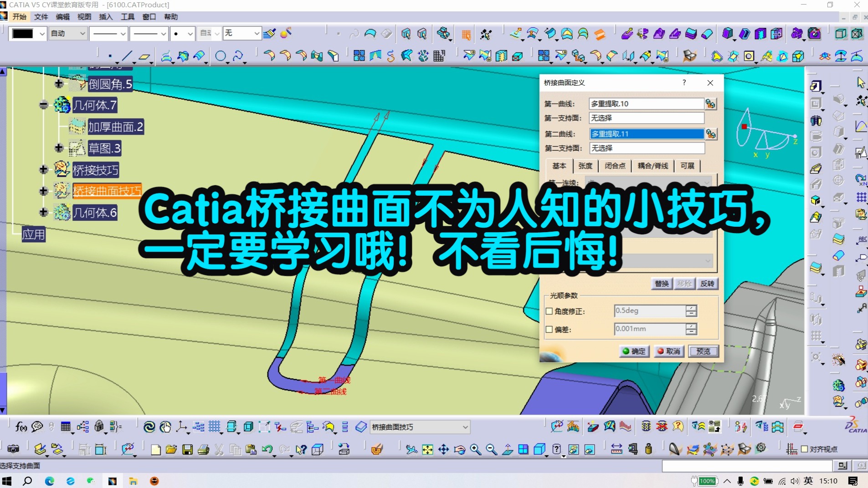868x488 pixels.
Task: Open the 视图 menu
Action: click(x=84, y=17)
